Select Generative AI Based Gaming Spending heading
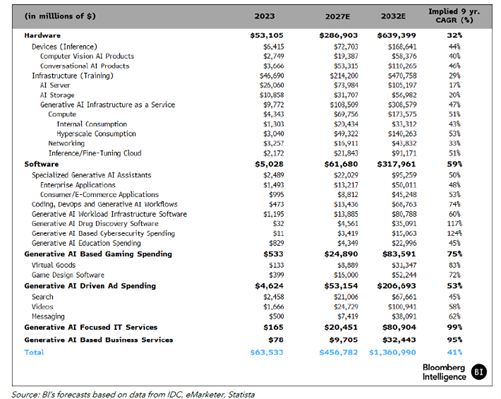 pyautogui.click(x=98, y=254)
